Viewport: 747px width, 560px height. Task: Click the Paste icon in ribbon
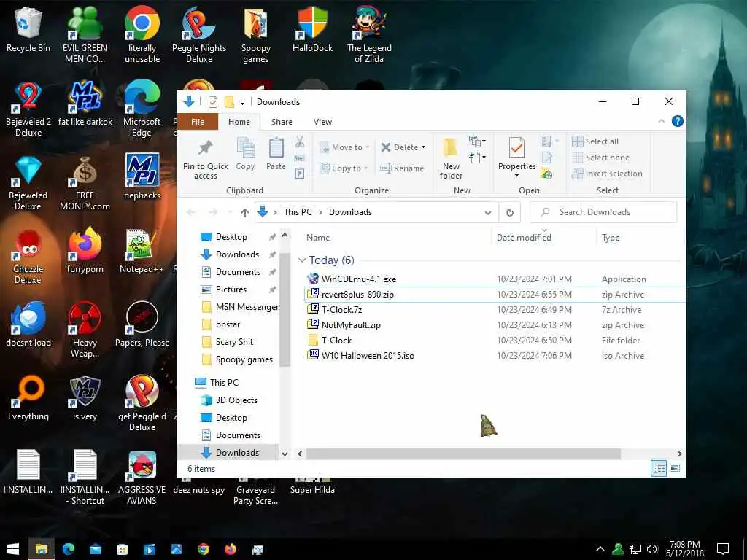276,153
